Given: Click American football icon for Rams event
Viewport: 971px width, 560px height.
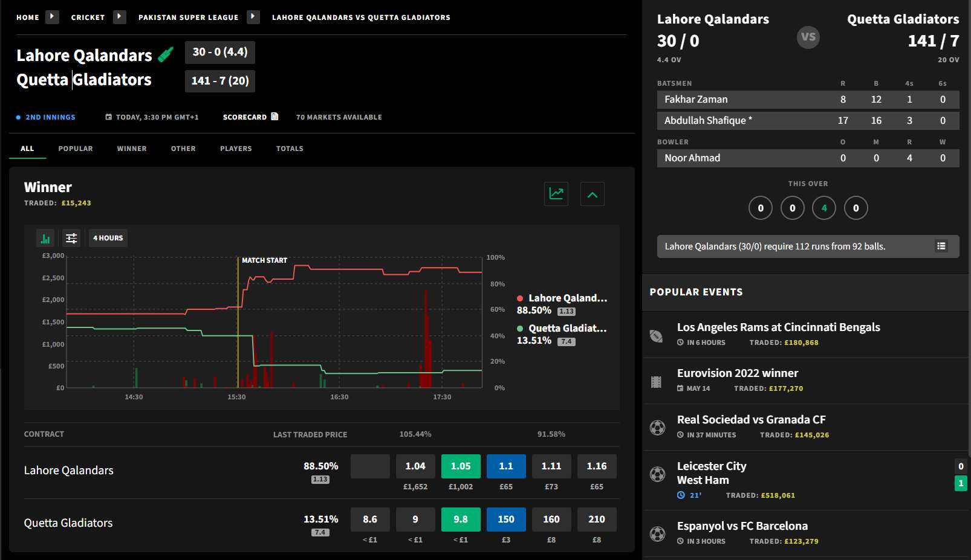Looking at the screenshot, I should click(x=656, y=336).
